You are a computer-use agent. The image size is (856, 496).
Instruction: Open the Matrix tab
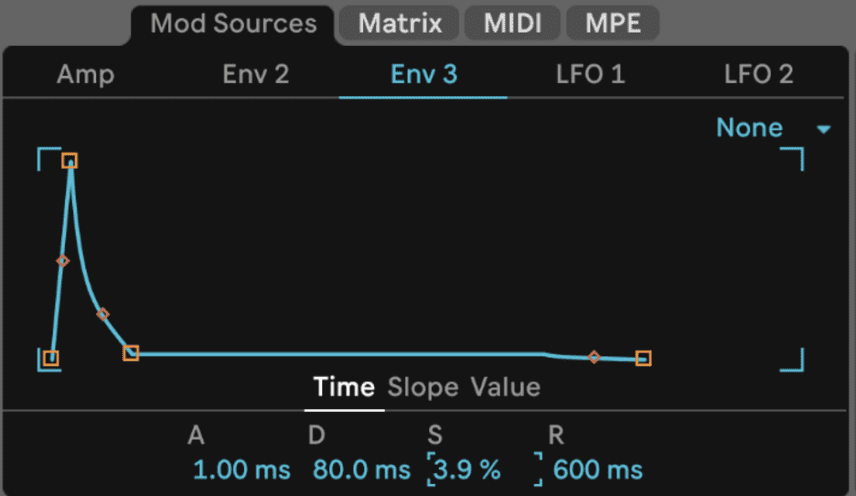pos(400,23)
